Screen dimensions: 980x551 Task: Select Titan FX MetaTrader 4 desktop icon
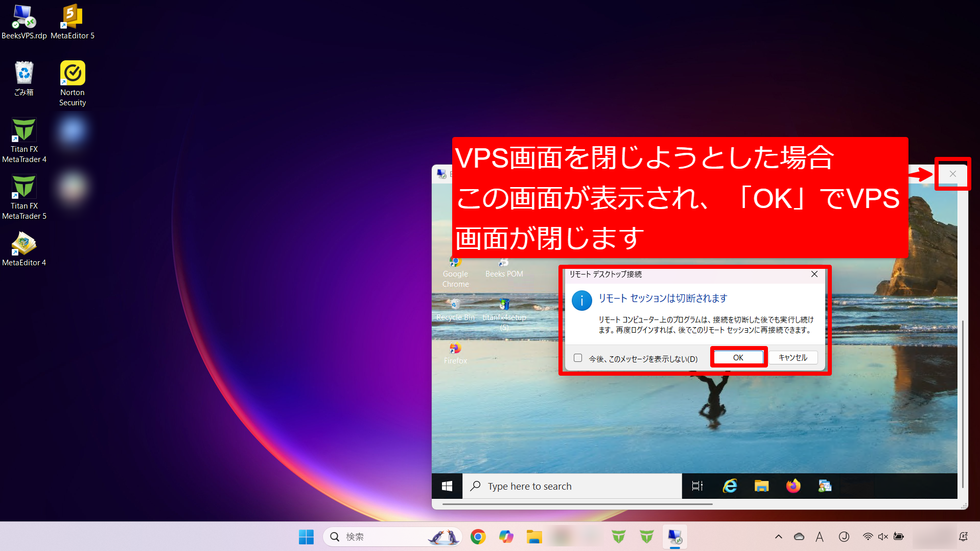[x=24, y=140]
